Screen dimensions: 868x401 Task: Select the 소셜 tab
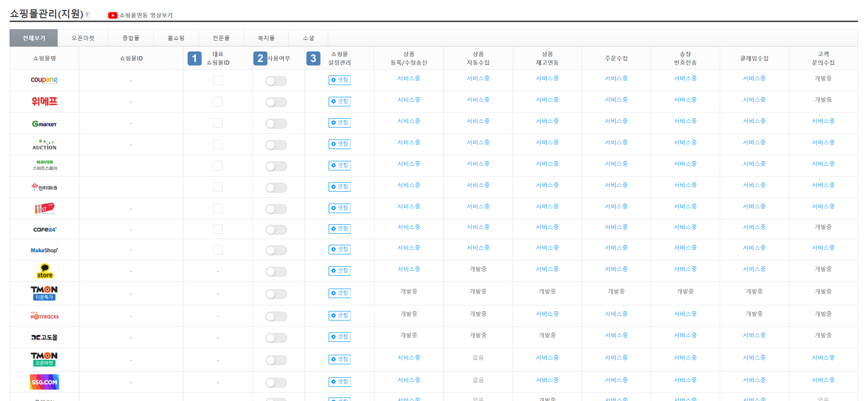pyautogui.click(x=308, y=38)
